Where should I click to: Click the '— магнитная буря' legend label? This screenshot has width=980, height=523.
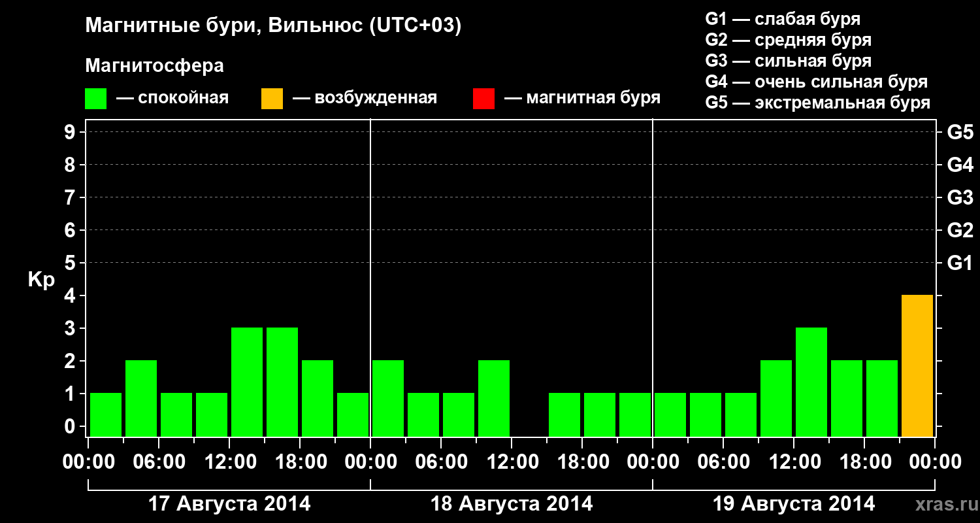(583, 99)
